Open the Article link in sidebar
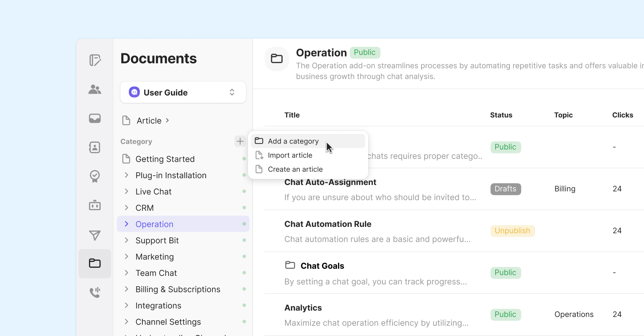The width and height of the screenshot is (644, 336). 149,121
